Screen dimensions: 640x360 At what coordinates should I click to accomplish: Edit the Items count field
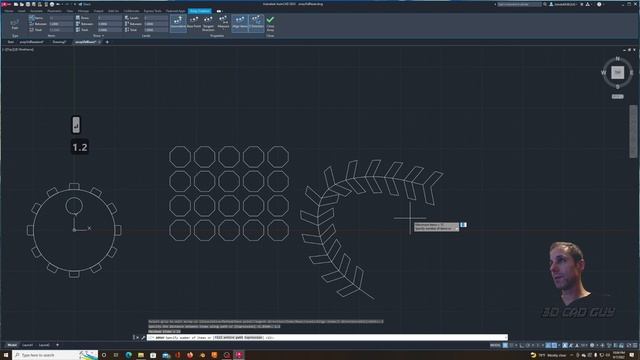(60, 18)
